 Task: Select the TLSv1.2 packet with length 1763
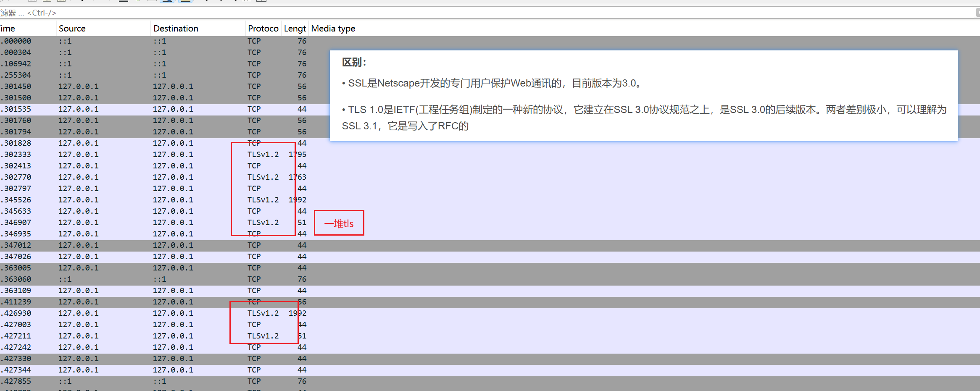point(168,177)
